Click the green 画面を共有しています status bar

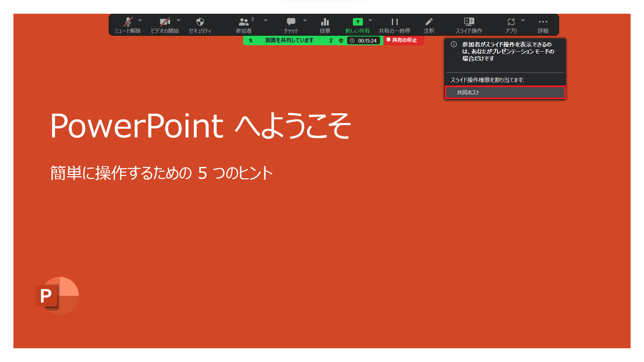click(x=289, y=41)
